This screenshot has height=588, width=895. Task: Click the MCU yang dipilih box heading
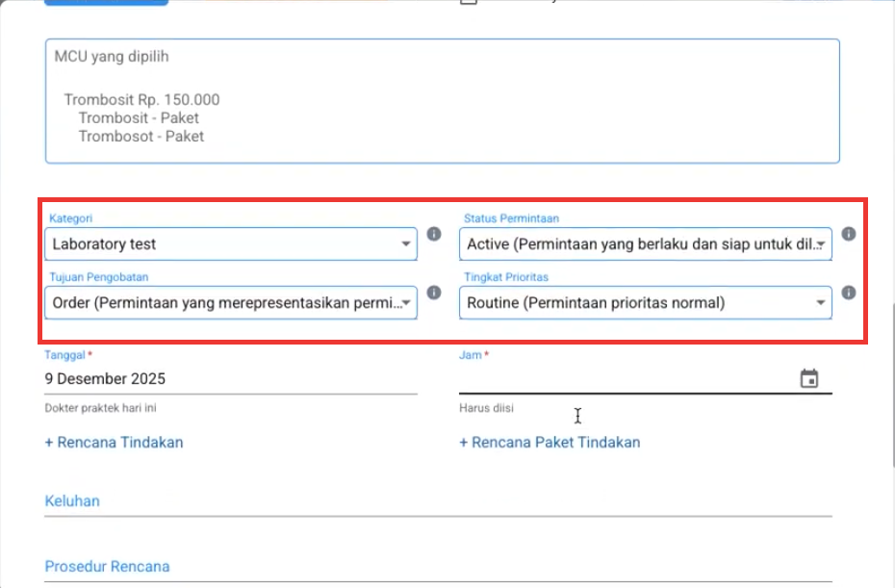pos(112,57)
